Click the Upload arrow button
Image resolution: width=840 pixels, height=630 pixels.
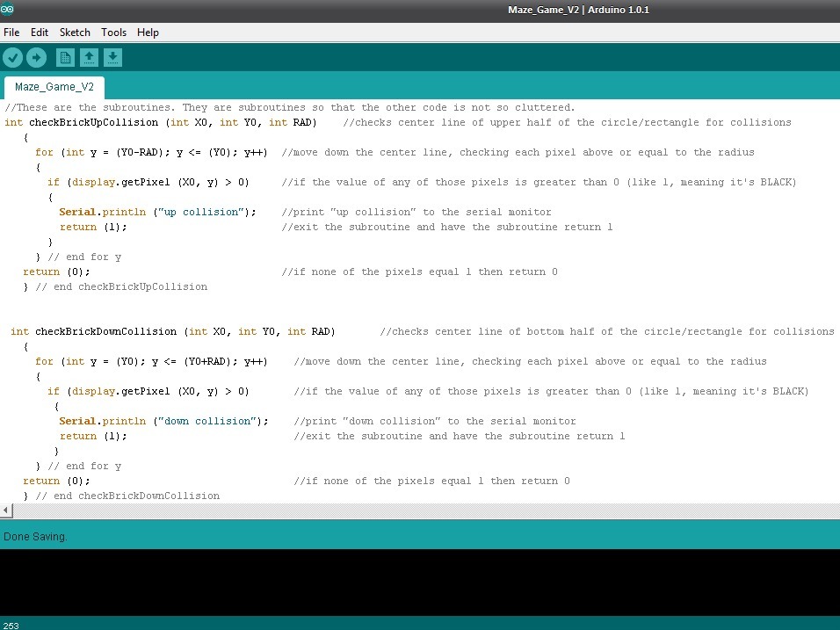click(x=36, y=57)
